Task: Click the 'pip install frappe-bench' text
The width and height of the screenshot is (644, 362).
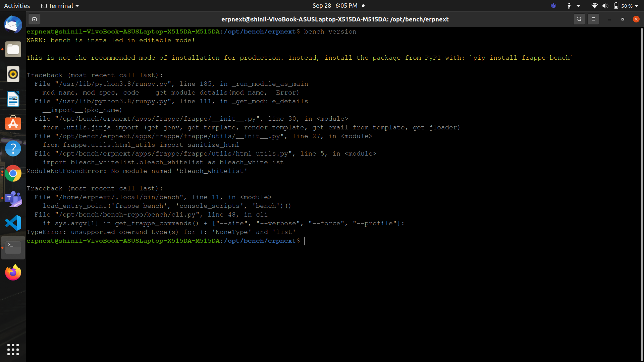Action: click(x=522, y=58)
